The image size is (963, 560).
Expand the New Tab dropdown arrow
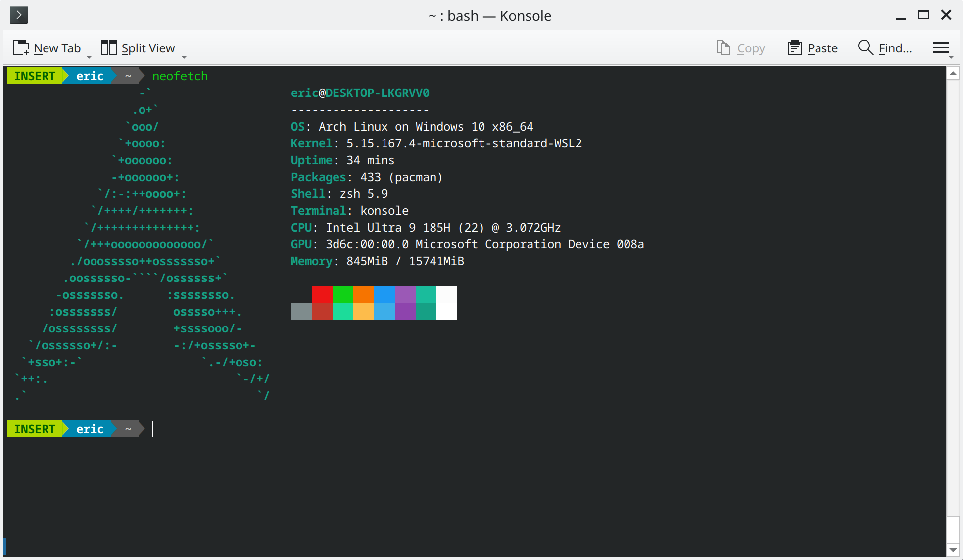(89, 57)
